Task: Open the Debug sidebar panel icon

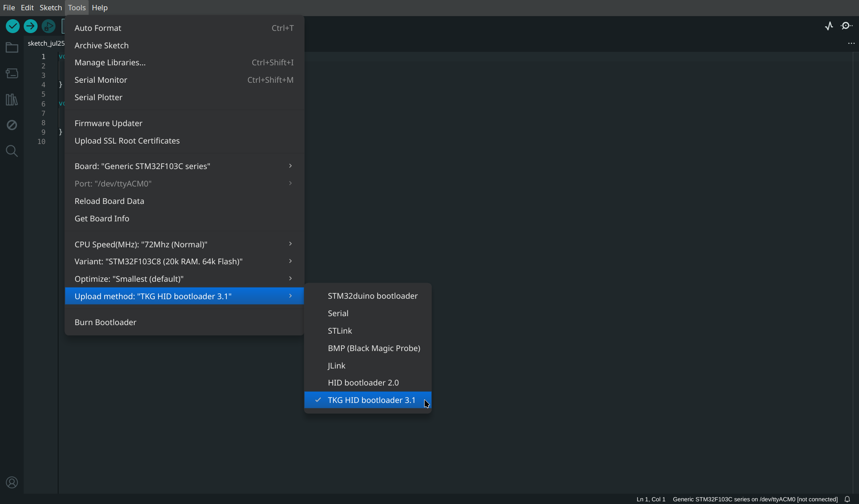Action: 12,125
